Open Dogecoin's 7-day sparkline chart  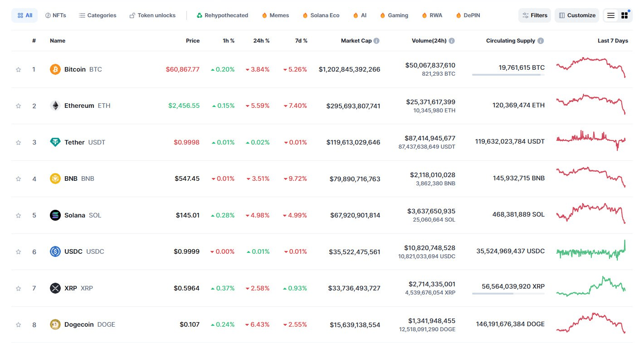point(591,323)
